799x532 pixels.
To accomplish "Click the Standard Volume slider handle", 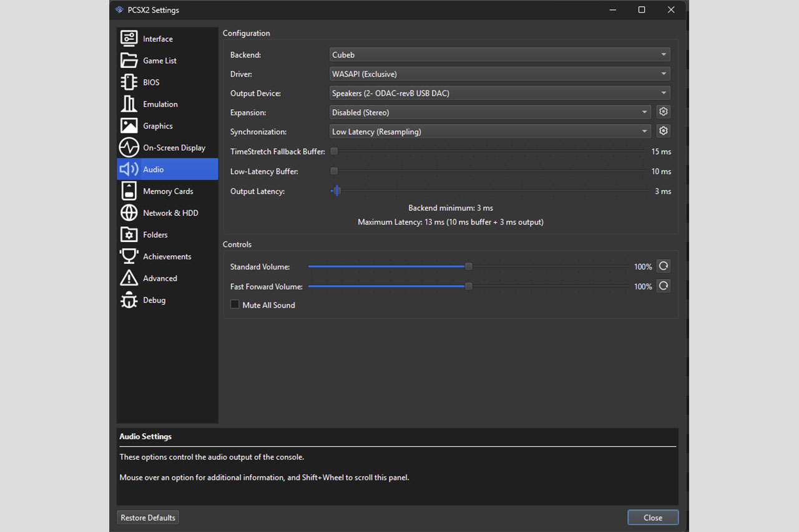I will point(468,267).
